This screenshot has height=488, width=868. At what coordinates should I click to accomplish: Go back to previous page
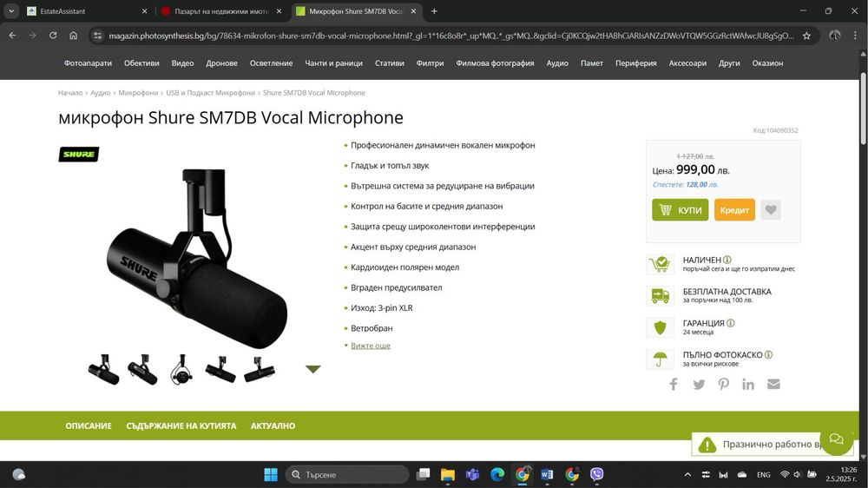tap(13, 36)
